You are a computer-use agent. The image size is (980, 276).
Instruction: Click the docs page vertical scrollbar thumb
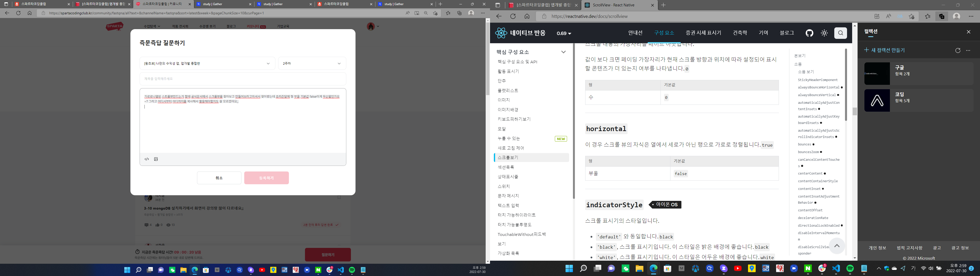(x=854, y=111)
